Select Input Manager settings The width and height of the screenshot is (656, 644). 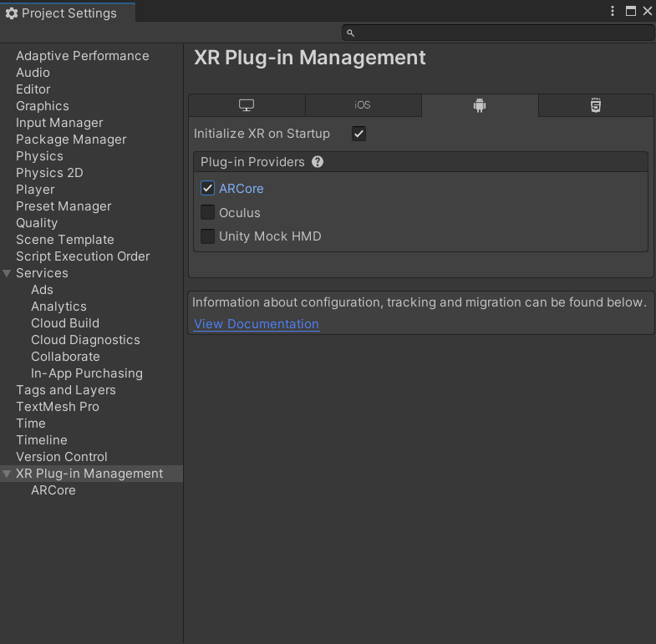(59, 123)
